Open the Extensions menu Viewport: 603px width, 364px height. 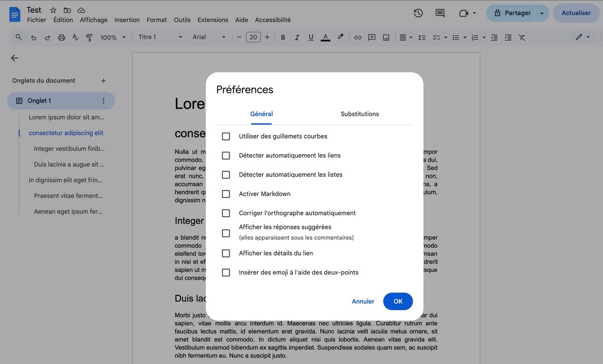[x=213, y=20]
